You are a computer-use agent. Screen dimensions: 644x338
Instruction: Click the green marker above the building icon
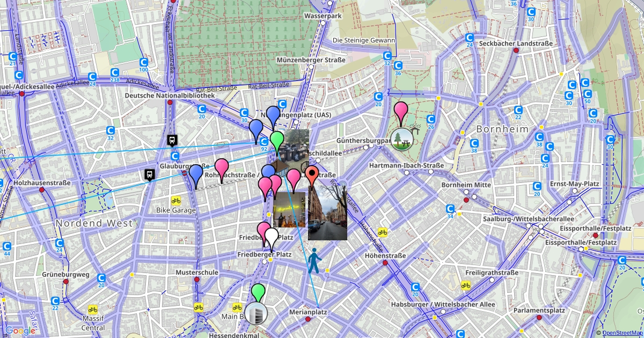[x=259, y=292]
